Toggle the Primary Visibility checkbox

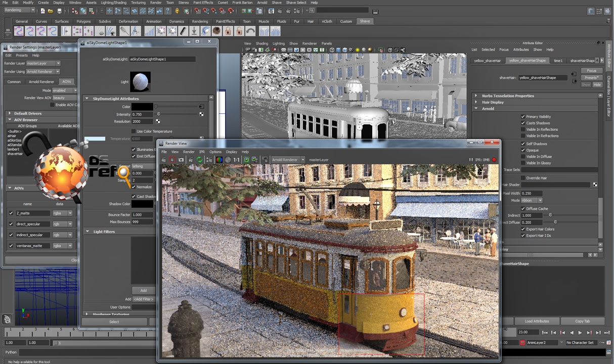[x=523, y=117]
